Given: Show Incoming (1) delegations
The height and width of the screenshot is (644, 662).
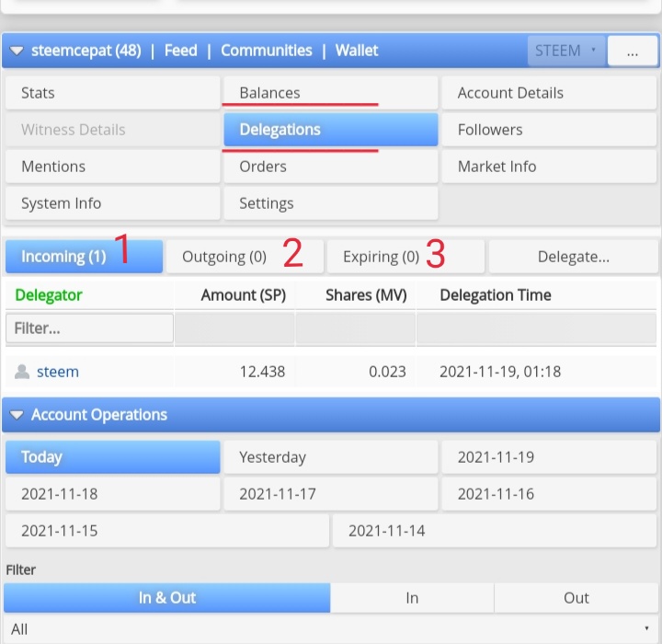Looking at the screenshot, I should coord(84,257).
